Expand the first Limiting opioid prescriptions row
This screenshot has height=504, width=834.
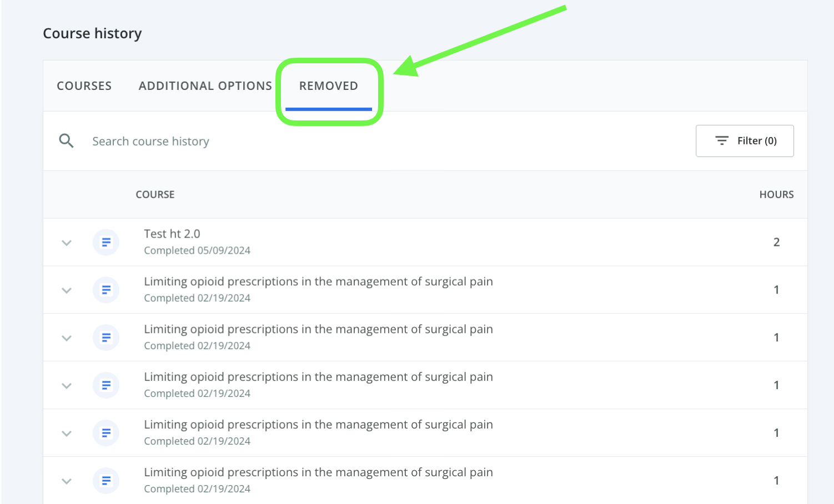[67, 290]
